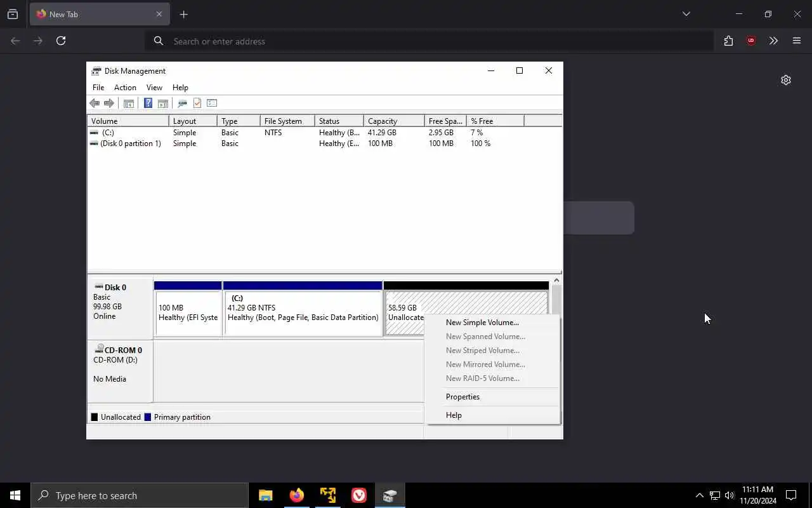Open the volume speaker tray icon

coord(730,495)
